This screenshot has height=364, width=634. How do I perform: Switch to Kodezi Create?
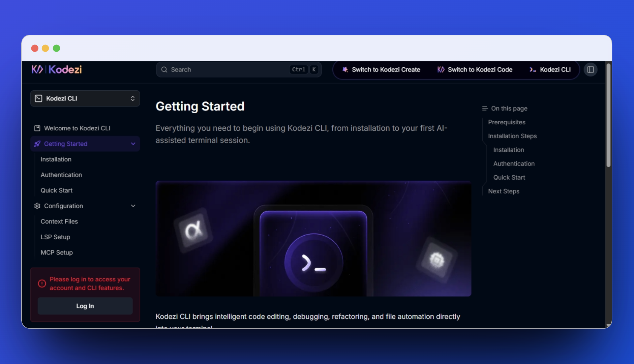[381, 69]
